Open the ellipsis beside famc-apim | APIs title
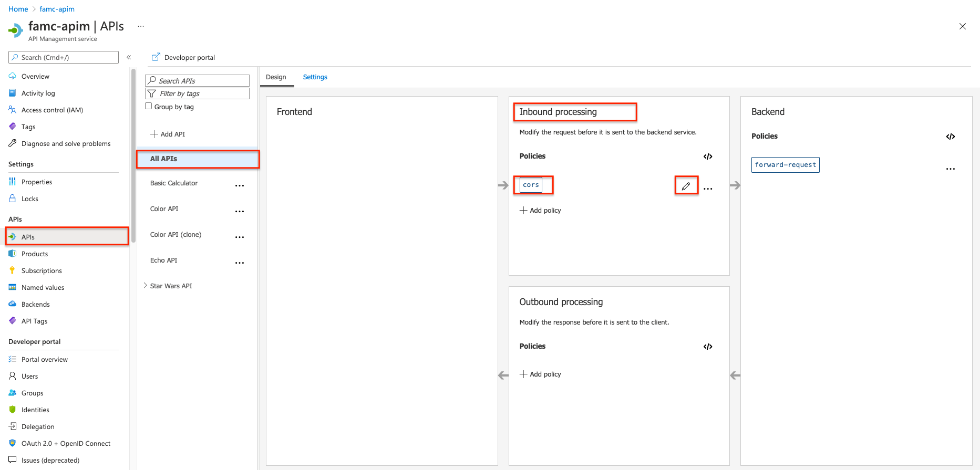 pos(141,26)
